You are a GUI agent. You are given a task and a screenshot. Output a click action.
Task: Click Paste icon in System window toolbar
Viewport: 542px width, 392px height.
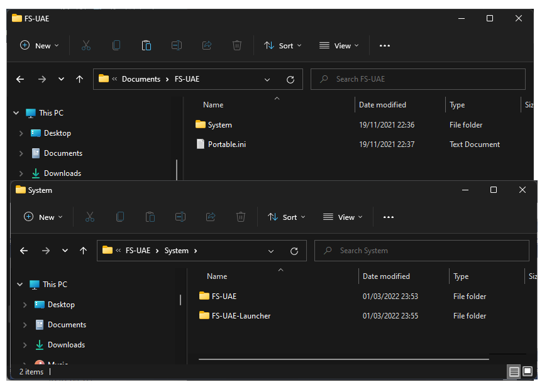click(150, 217)
